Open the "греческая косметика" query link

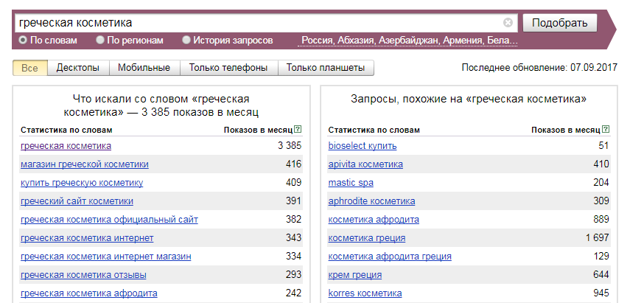coord(66,146)
